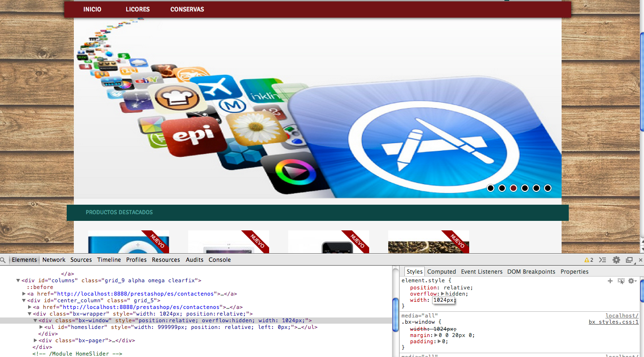Expand the margin shorthand property
Viewport: 644px width, 357px height.
pyautogui.click(x=436, y=336)
